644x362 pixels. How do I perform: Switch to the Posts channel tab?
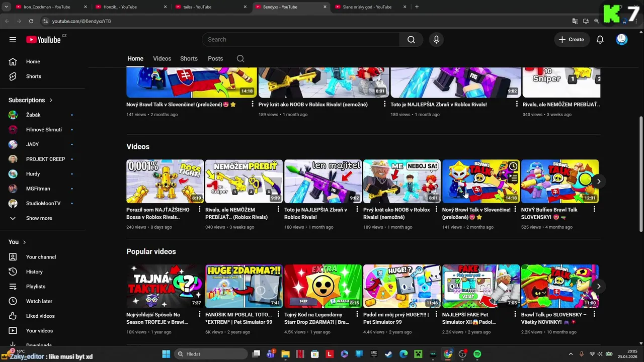pyautogui.click(x=215, y=59)
